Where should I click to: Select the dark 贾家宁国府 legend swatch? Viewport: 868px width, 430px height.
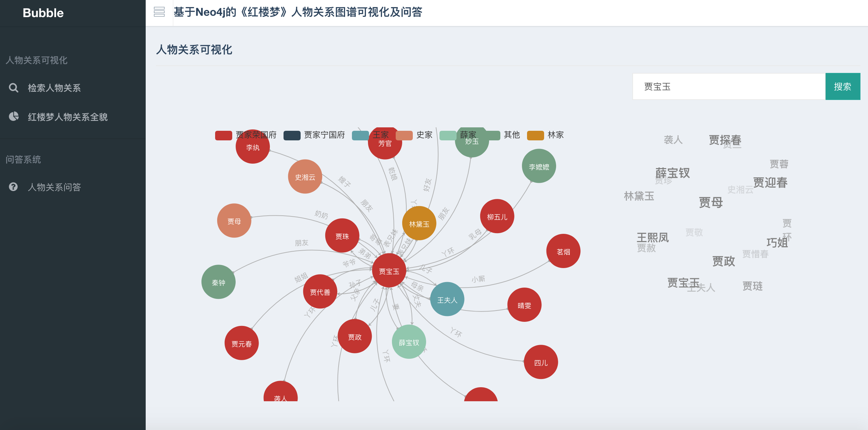291,135
